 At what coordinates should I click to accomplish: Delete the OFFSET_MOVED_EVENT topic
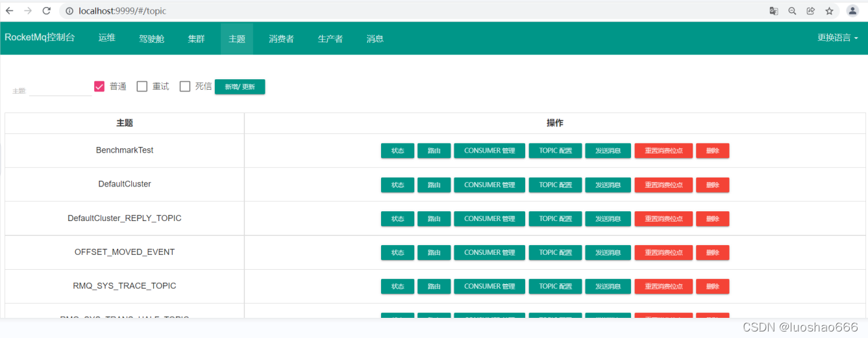pyautogui.click(x=713, y=253)
